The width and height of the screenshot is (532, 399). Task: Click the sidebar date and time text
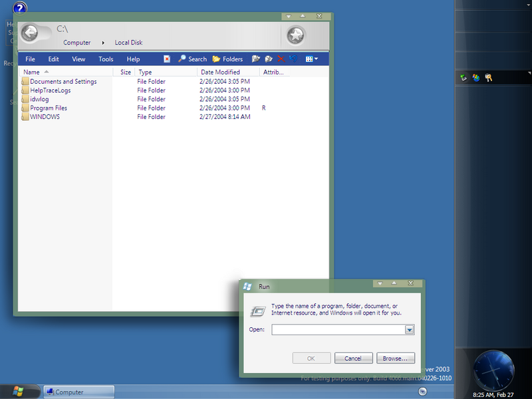point(493,394)
